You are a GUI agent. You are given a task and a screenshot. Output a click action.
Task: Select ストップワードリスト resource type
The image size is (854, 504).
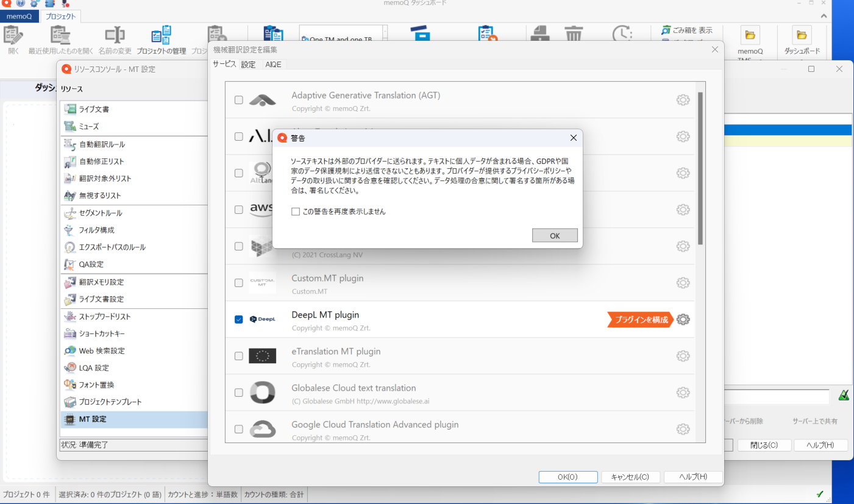pyautogui.click(x=134, y=317)
